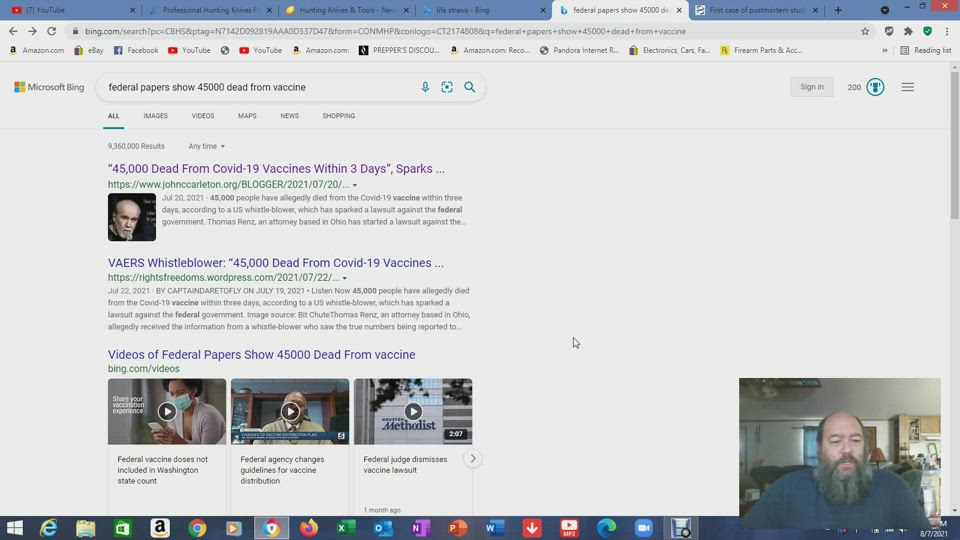Reload the page with the refresh icon

point(52,31)
